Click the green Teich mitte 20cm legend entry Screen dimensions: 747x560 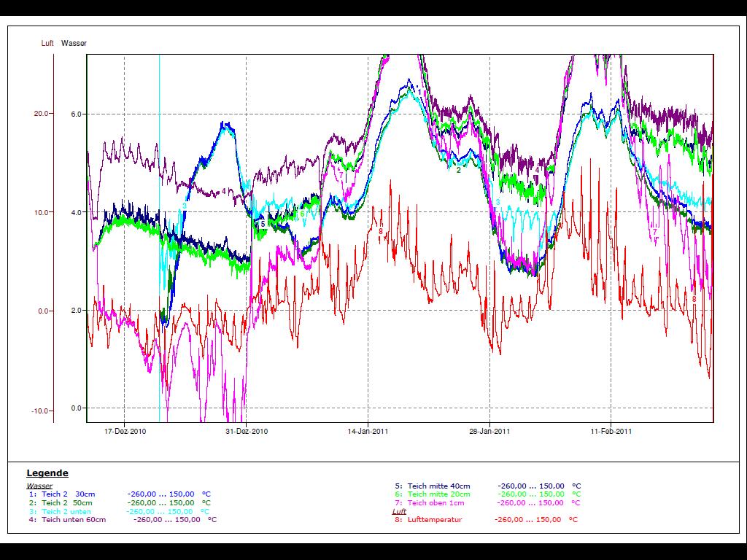point(438,494)
